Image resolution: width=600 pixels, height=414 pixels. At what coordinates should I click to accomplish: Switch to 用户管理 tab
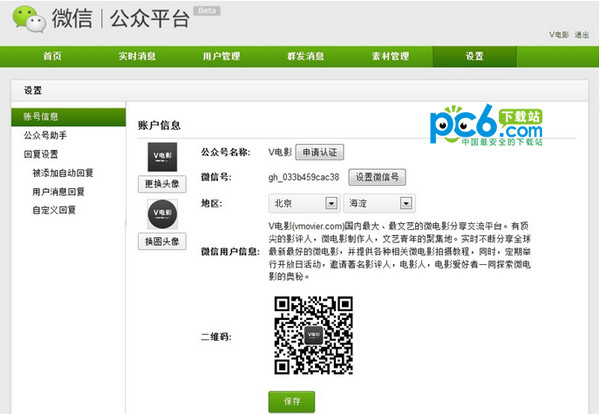coord(222,56)
